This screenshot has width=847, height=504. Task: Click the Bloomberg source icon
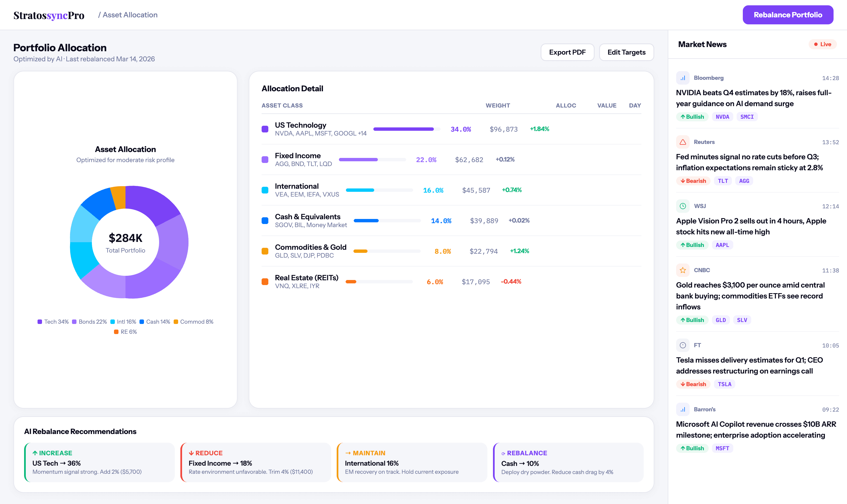(683, 78)
